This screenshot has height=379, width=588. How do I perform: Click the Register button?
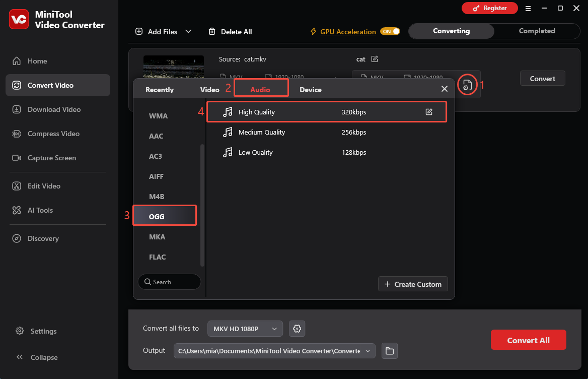tap(489, 8)
